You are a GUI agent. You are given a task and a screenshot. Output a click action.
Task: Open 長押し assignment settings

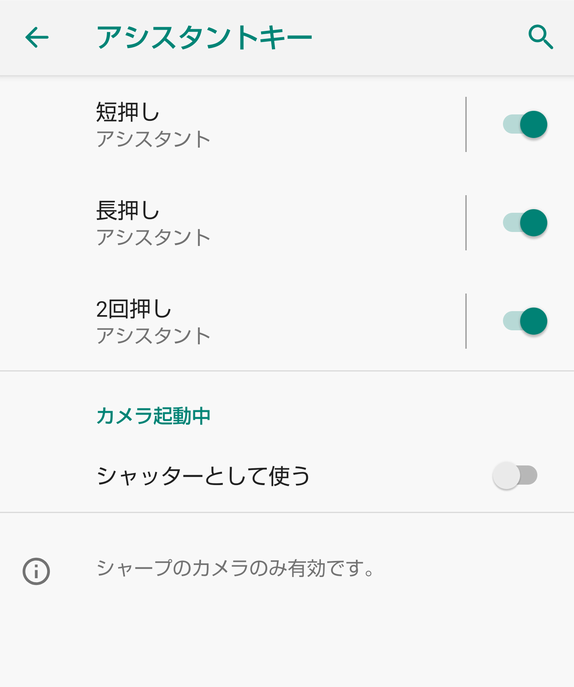[x=232, y=223]
